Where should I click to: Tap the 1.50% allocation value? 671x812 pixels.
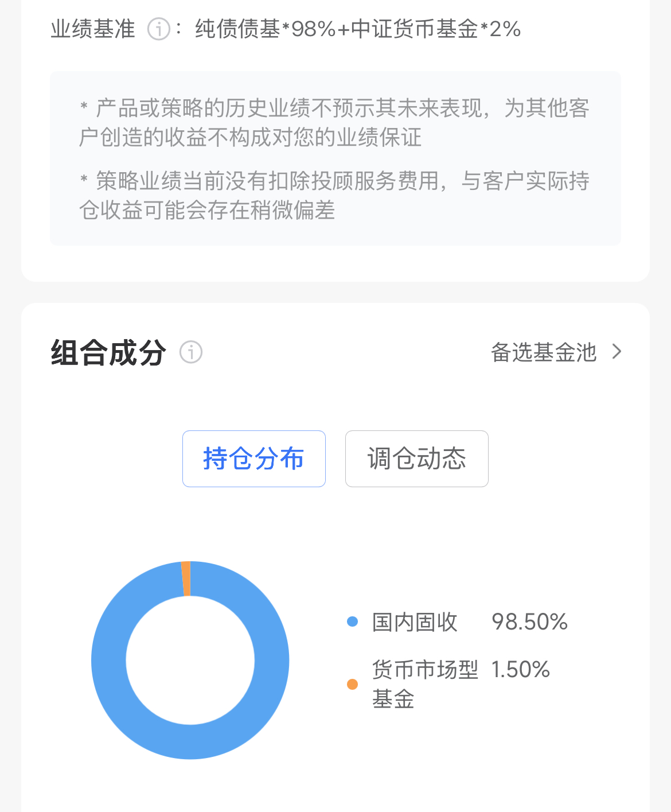pyautogui.click(x=520, y=670)
